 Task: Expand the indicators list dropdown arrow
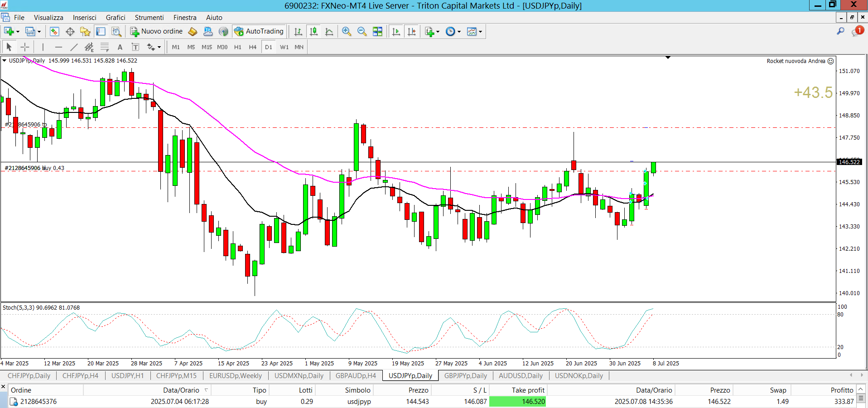click(438, 32)
